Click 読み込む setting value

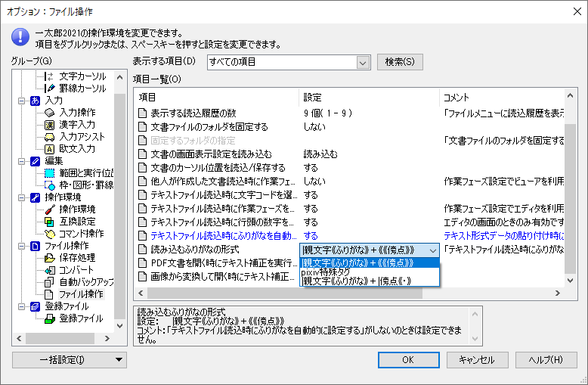pos(320,154)
